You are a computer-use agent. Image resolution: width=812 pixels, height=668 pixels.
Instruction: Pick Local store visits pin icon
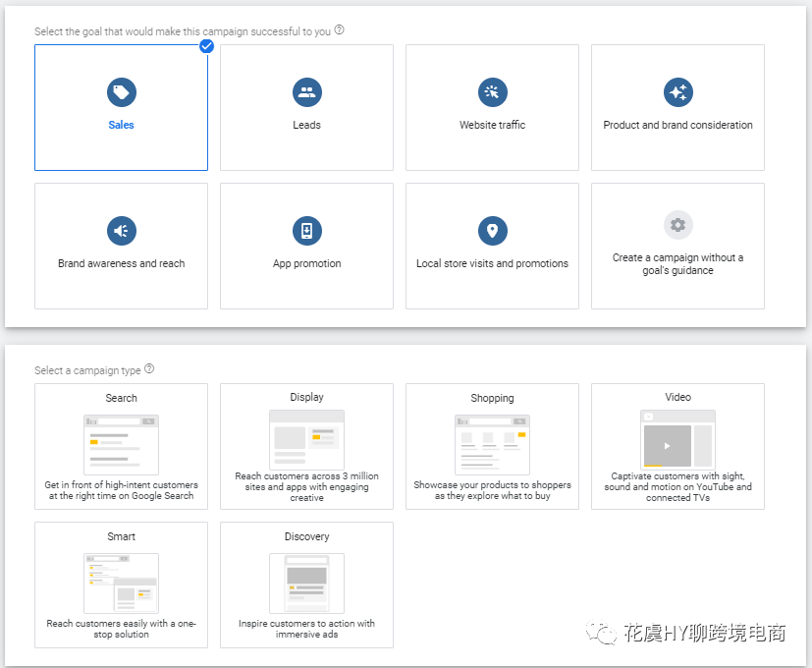point(492,231)
